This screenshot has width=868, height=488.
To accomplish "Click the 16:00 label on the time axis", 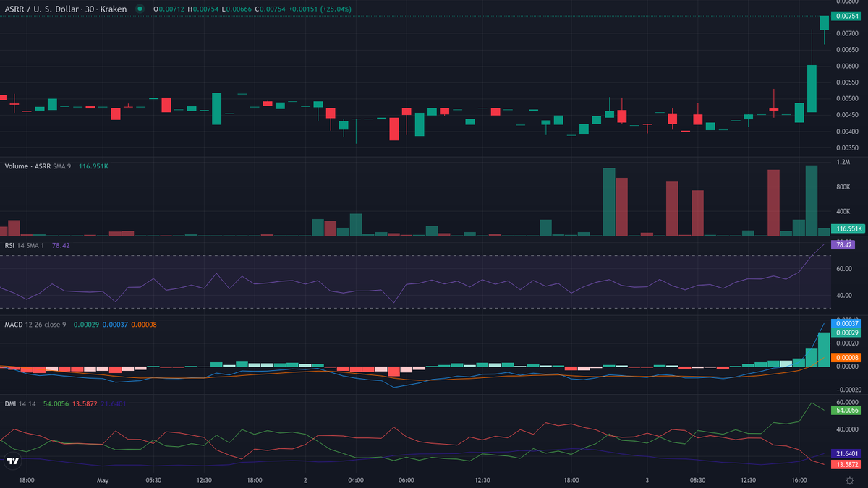I will tap(799, 480).
